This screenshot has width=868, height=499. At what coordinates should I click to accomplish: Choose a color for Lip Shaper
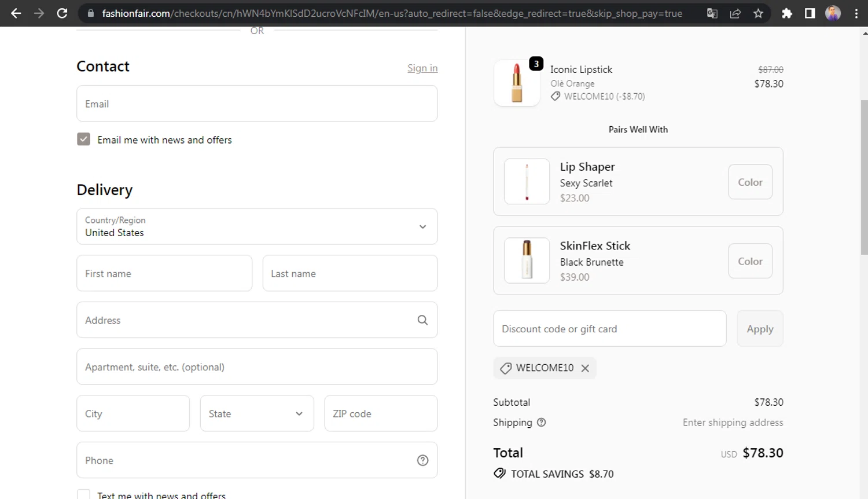(750, 182)
